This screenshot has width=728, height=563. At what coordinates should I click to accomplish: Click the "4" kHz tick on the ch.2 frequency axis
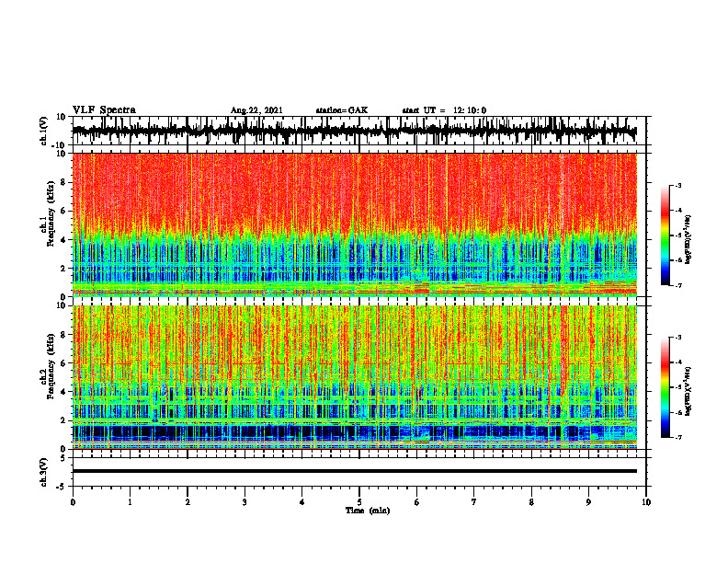pyautogui.click(x=64, y=392)
